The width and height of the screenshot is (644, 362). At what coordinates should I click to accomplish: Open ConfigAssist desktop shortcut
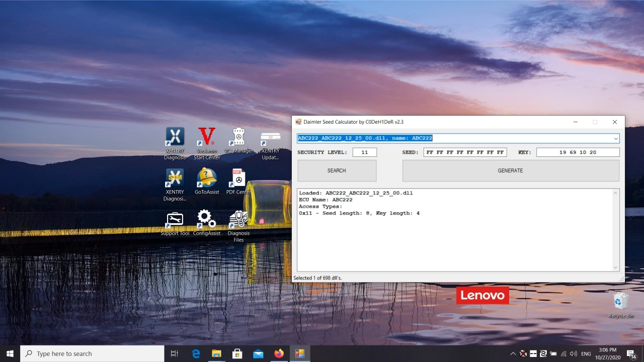[x=207, y=223]
